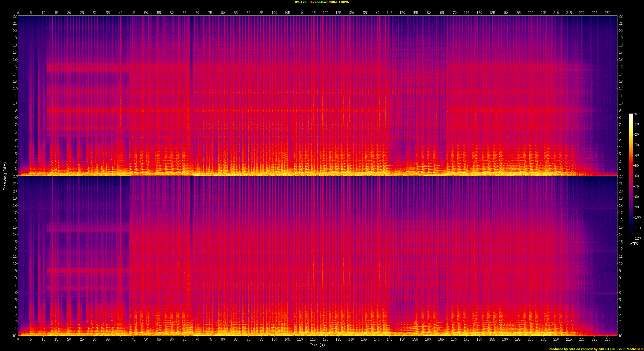Click the 'Time (s)' axis label
Screen dimensions: 644x351
317,345
